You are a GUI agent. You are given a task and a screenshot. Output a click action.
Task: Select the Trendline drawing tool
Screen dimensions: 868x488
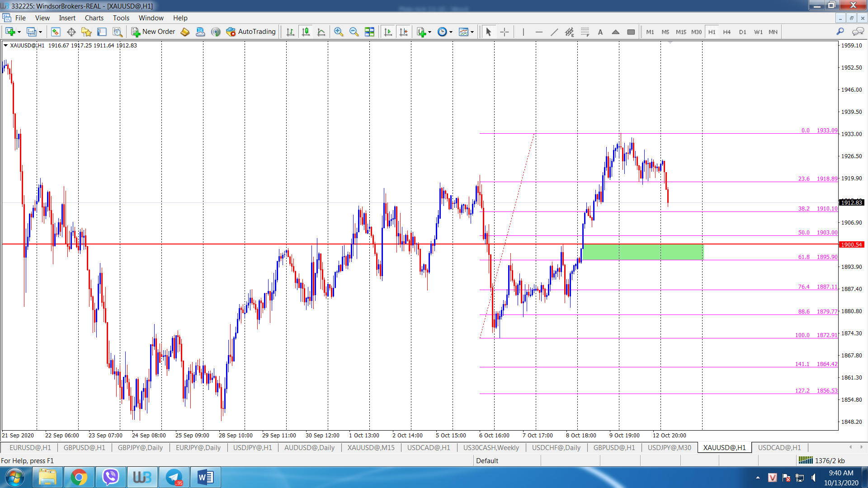tap(554, 32)
